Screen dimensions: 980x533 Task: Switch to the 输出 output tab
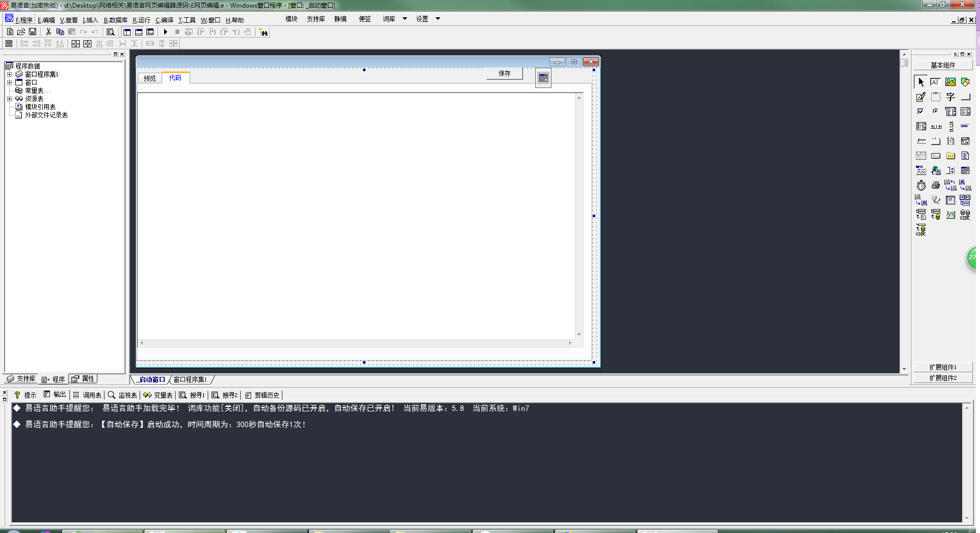click(55, 395)
